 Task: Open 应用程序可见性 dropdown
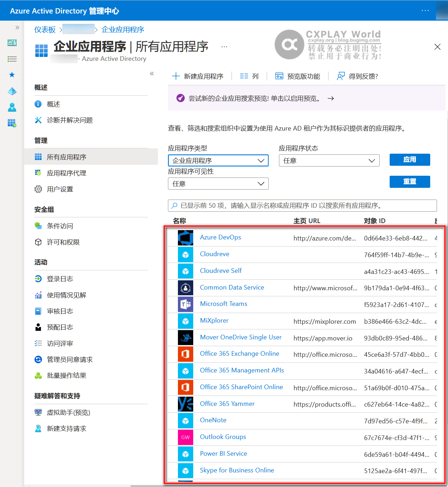click(x=218, y=184)
